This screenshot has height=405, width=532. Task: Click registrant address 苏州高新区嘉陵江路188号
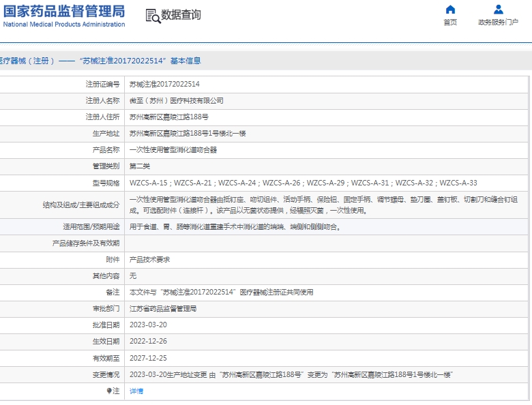click(x=169, y=117)
